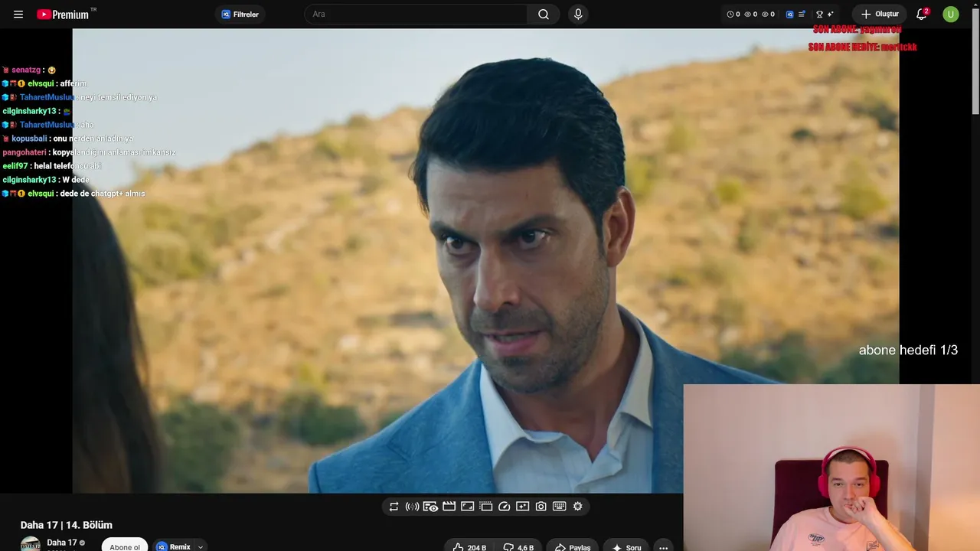Open the list lines icon with blue dot
Image resolution: width=980 pixels, height=551 pixels.
(802, 15)
